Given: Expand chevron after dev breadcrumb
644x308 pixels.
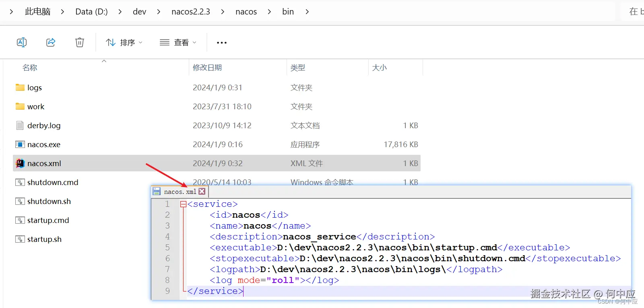Looking at the screenshot, I should pyautogui.click(x=159, y=12).
